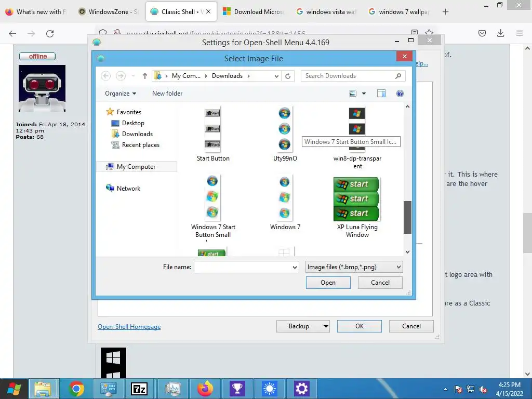Click the file list scroll up arrow
The width and height of the screenshot is (532, 399).
pos(407,107)
